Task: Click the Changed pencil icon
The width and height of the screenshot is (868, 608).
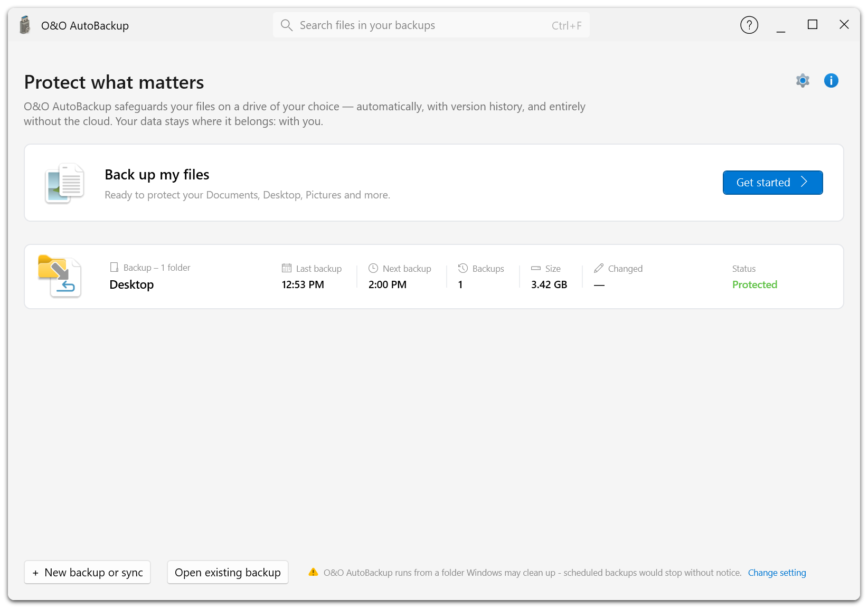Action: click(599, 268)
